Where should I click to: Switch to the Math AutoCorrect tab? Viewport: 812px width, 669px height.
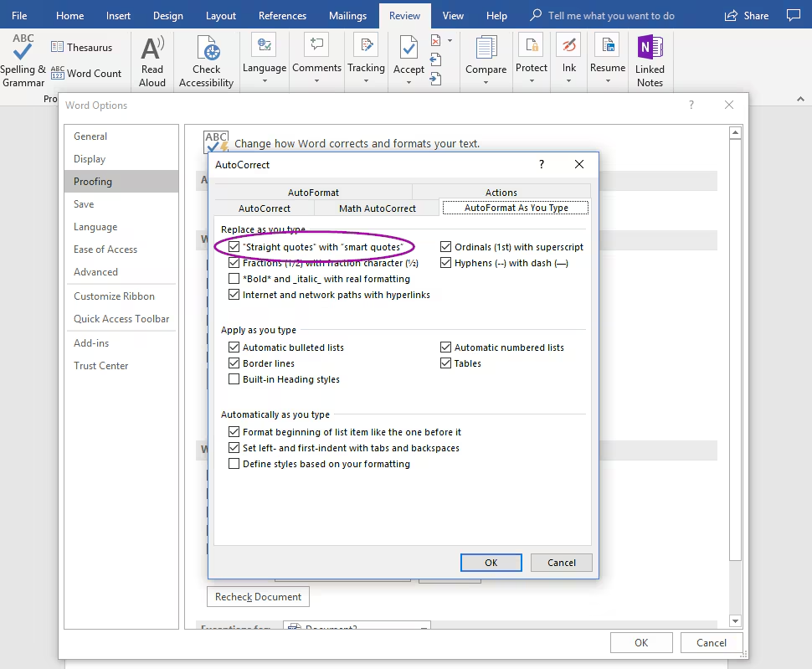(x=377, y=208)
